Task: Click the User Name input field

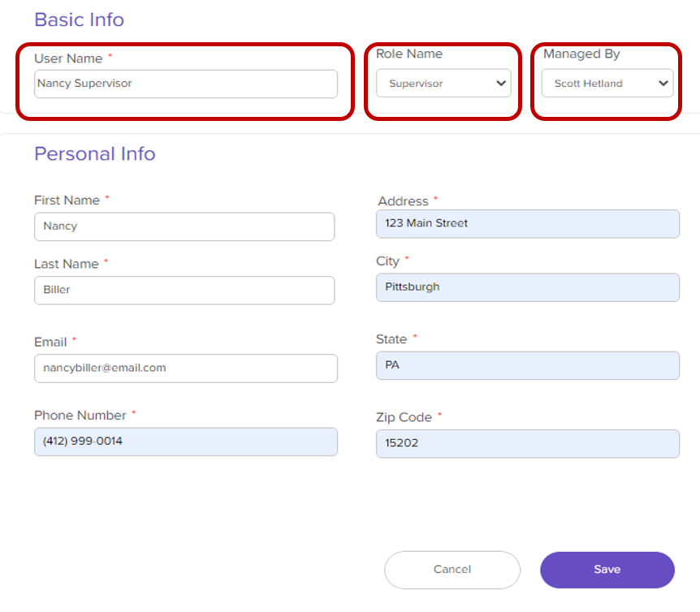Action: pos(185,84)
